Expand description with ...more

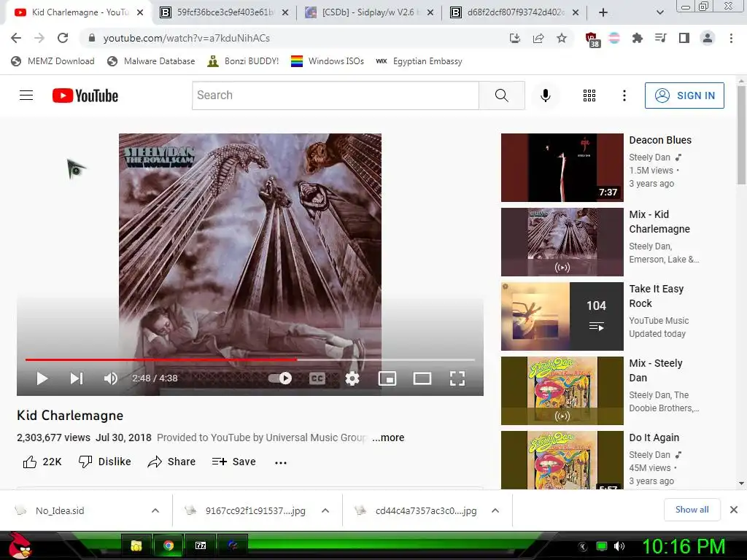pyautogui.click(x=388, y=437)
